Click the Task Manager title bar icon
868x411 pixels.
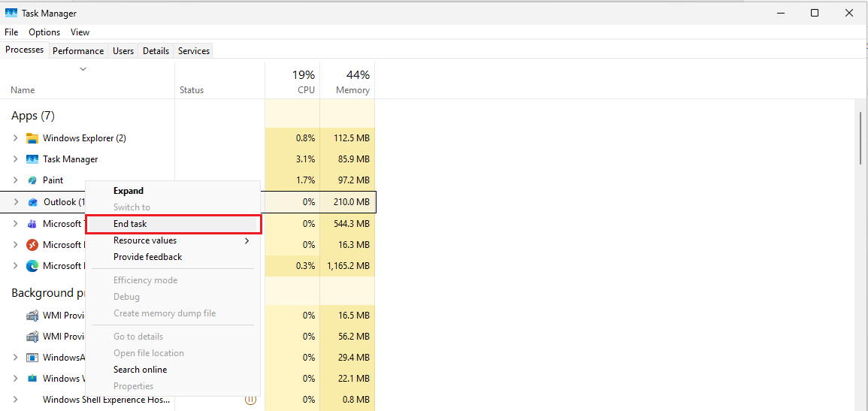click(x=11, y=13)
